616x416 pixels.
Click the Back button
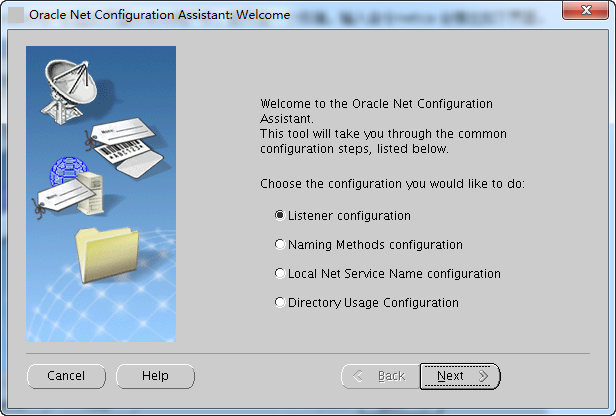point(381,376)
